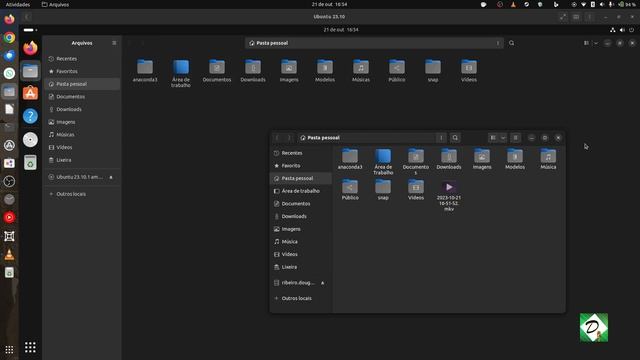This screenshot has height=360, width=640.
Task: Open the disc icon in the VM dock
Action: 30,140
